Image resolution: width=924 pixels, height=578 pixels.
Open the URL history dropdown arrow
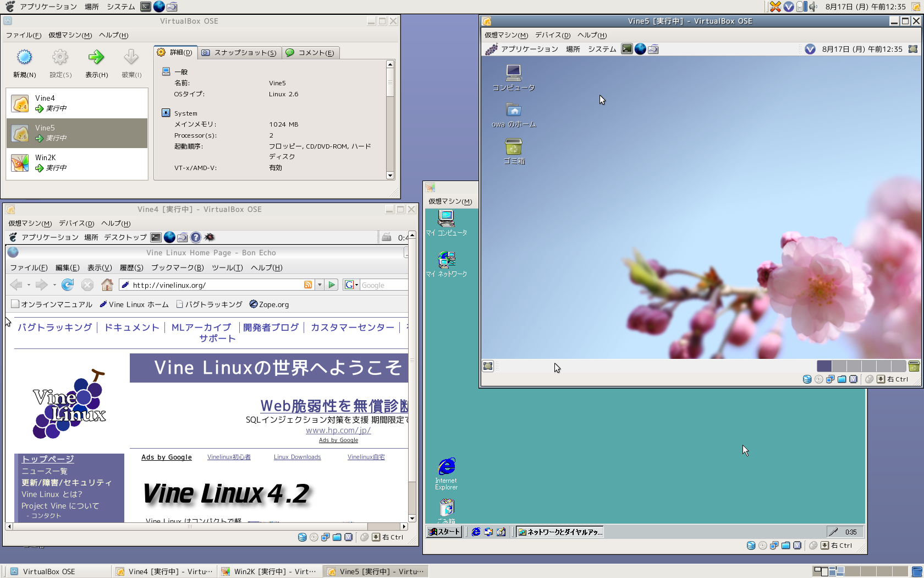coord(320,285)
